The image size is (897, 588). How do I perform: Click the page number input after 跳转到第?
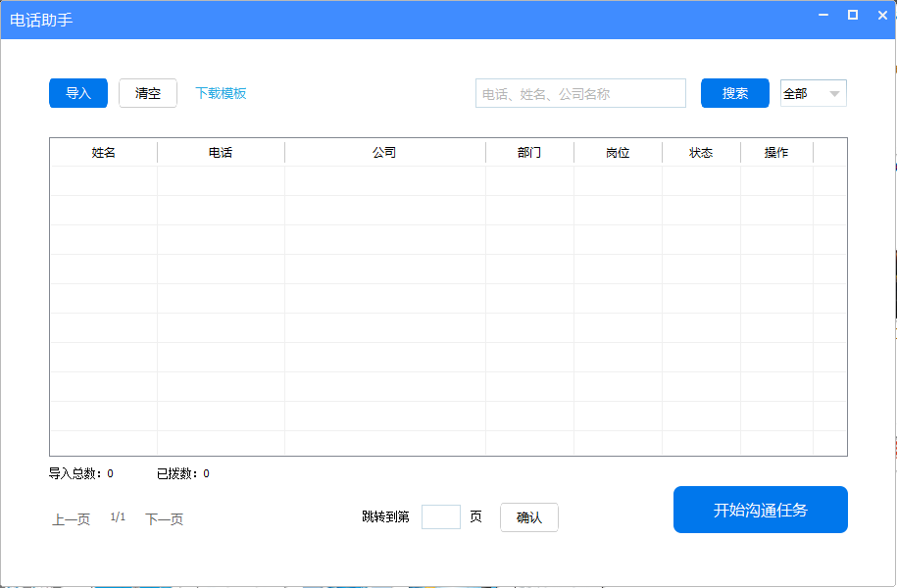pyautogui.click(x=441, y=517)
